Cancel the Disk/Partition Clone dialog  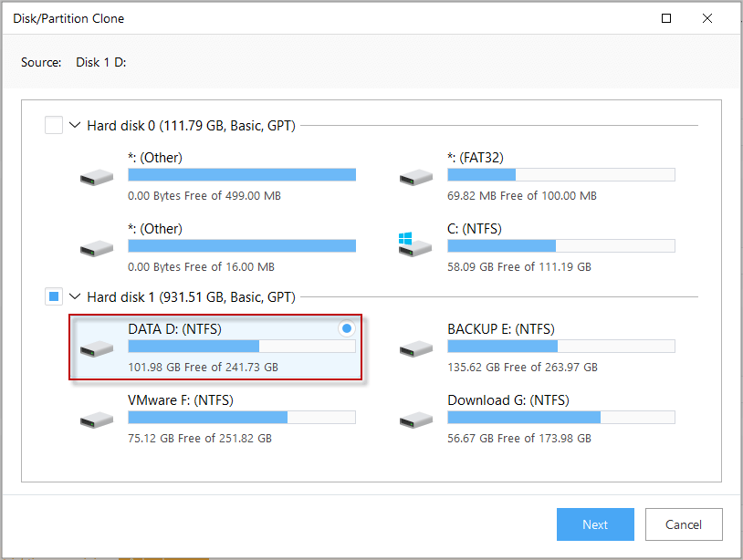point(684,524)
